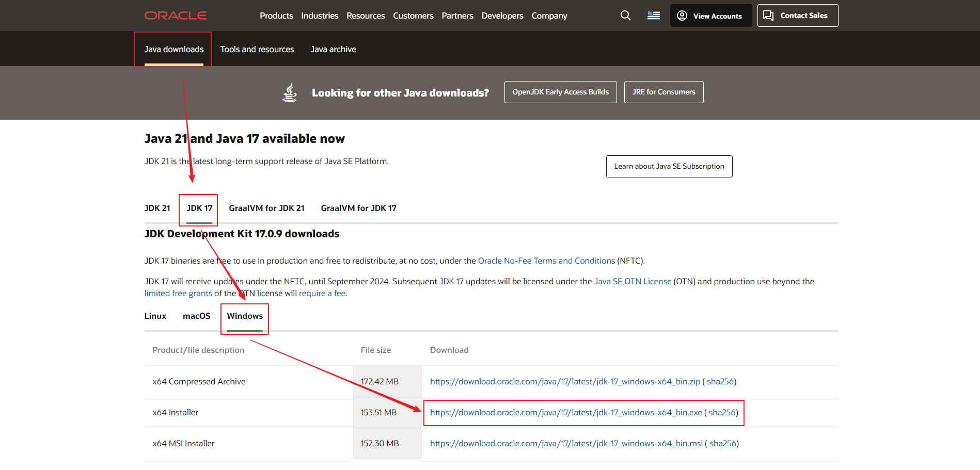This screenshot has width=980, height=470.
Task: Open the Customers menu
Action: pos(413,15)
